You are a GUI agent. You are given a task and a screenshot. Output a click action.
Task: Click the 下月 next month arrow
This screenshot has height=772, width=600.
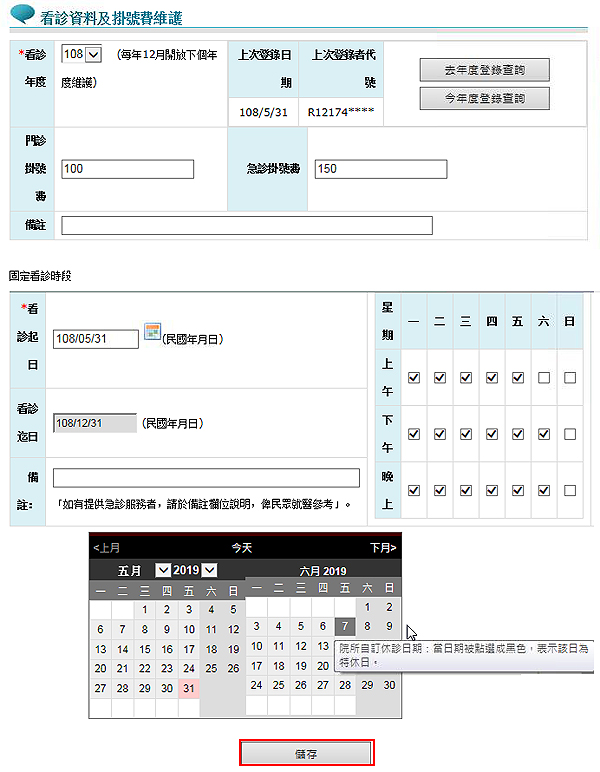tap(382, 548)
